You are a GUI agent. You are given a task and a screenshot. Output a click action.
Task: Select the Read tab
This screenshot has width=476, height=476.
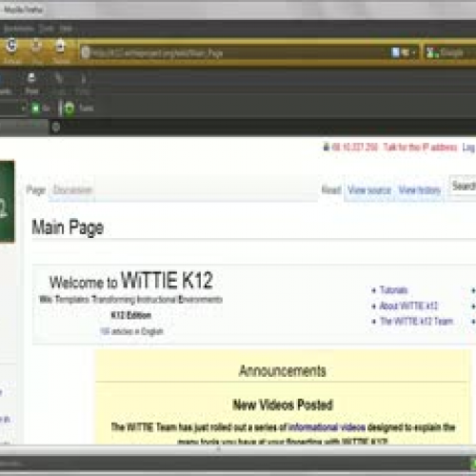[x=331, y=190]
